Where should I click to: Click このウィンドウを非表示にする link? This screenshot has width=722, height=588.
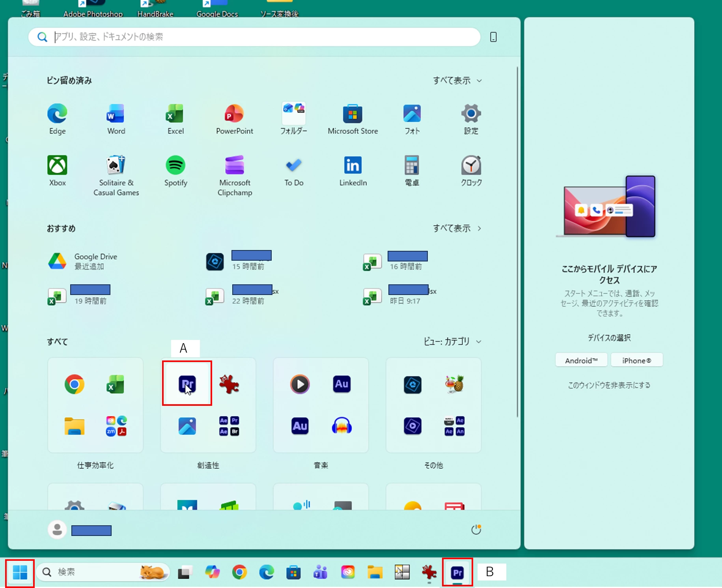coord(609,385)
